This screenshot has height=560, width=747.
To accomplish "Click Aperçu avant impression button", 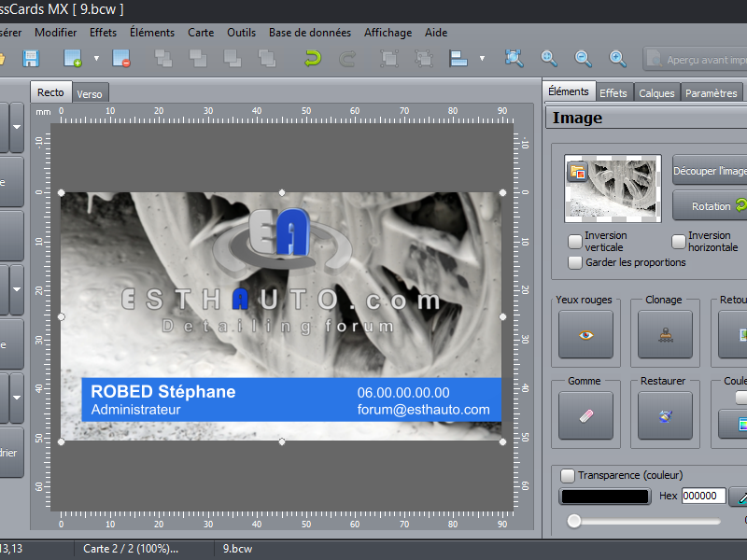I will [696, 59].
